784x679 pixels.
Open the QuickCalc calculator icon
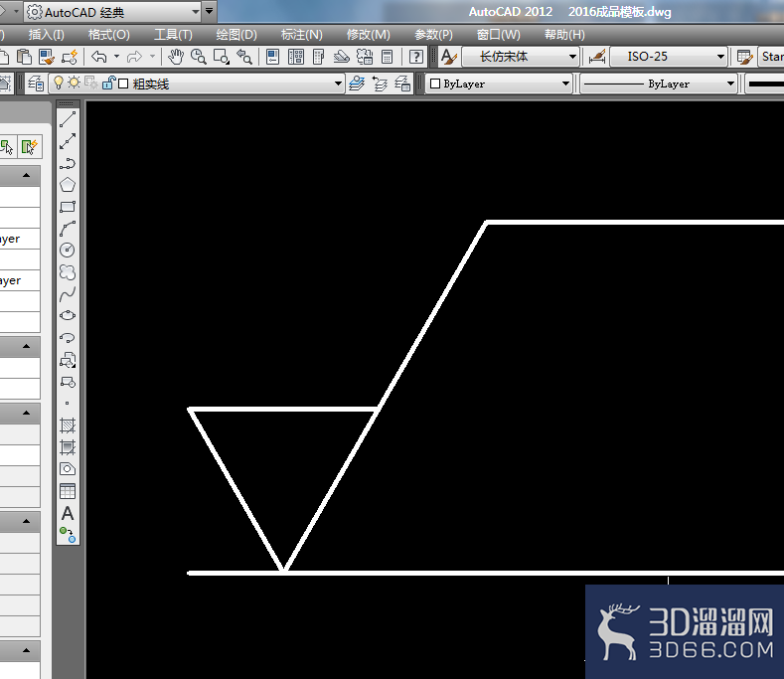pos(387,57)
